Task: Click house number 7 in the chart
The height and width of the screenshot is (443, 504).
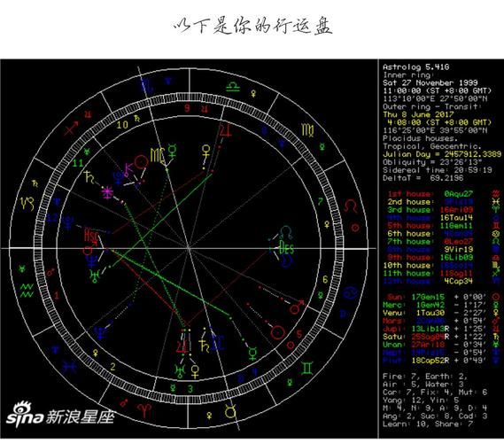Action: [320, 202]
